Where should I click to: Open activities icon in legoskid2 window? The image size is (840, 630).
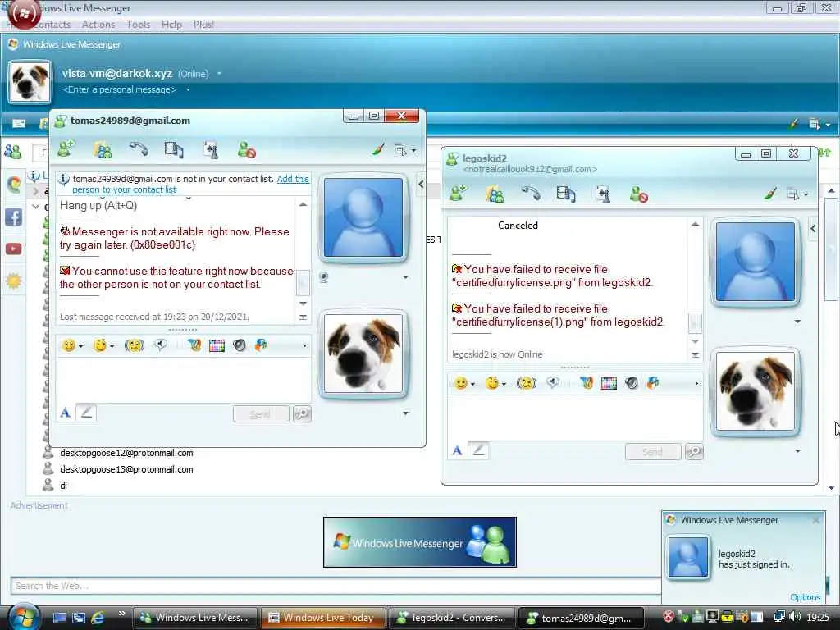(603, 194)
